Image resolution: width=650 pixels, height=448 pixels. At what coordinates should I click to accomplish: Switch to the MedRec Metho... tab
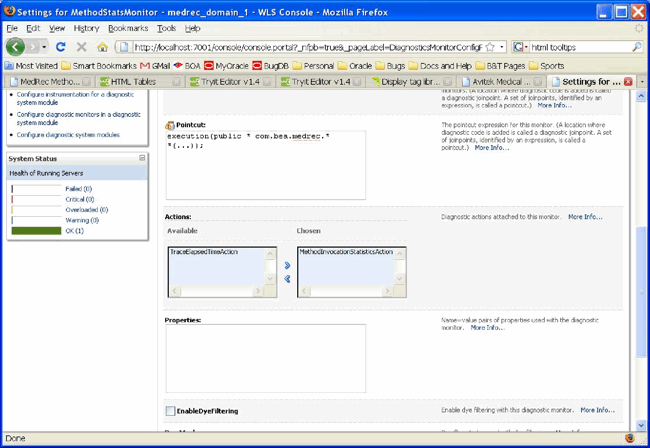point(49,82)
